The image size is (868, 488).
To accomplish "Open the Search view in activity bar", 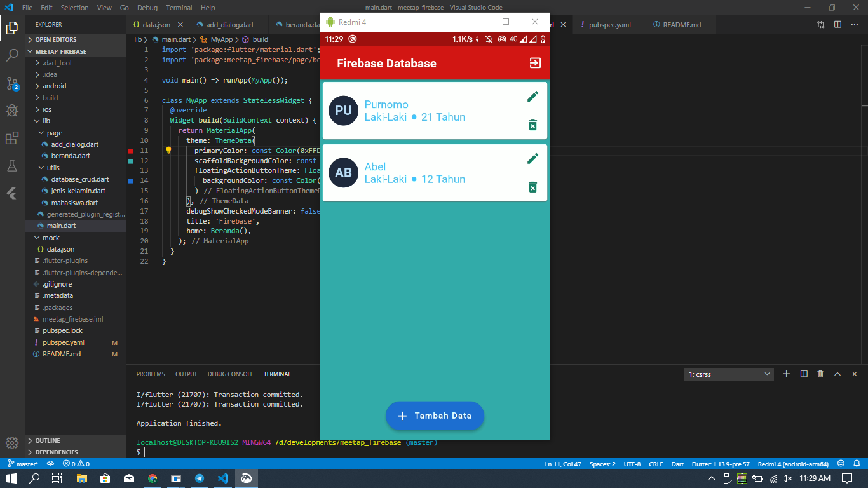I will click(x=12, y=56).
